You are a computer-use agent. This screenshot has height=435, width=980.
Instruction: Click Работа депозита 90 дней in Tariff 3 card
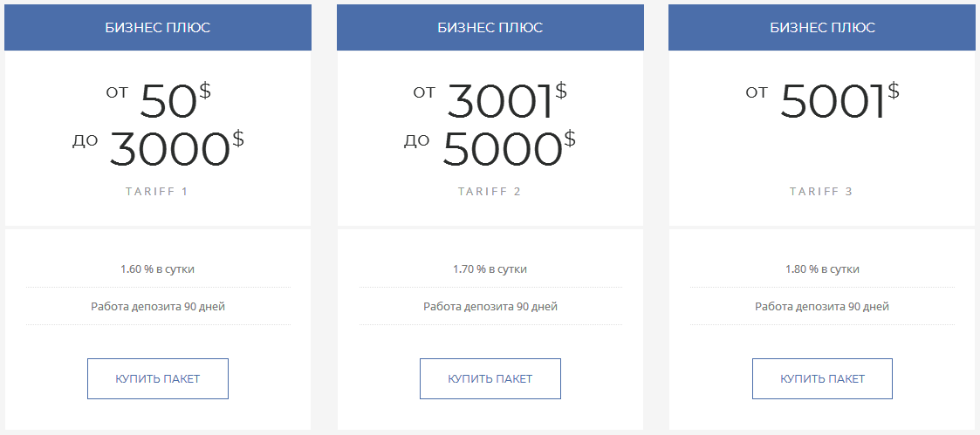point(823,307)
